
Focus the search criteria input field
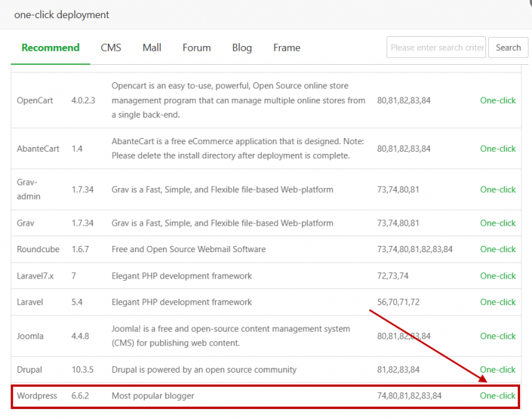click(x=436, y=47)
